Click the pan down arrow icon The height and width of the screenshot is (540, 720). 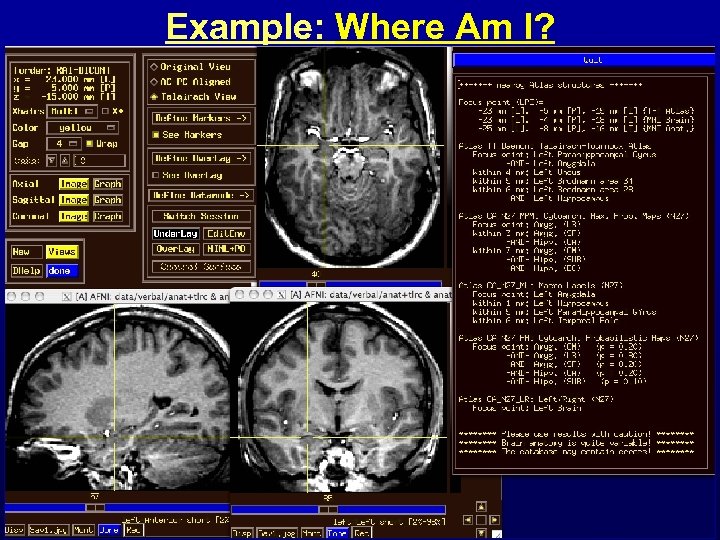[481, 533]
